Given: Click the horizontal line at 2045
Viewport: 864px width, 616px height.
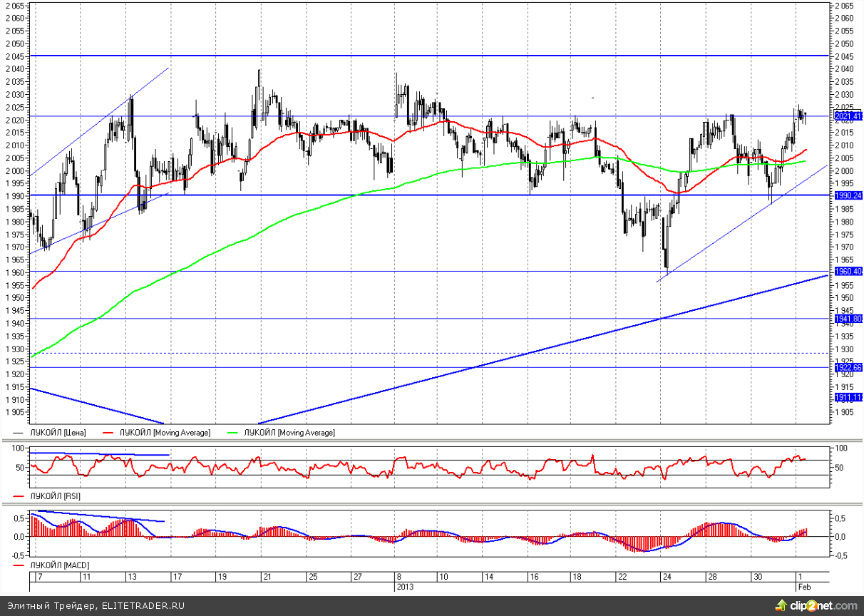Looking at the screenshot, I should tap(428, 55).
